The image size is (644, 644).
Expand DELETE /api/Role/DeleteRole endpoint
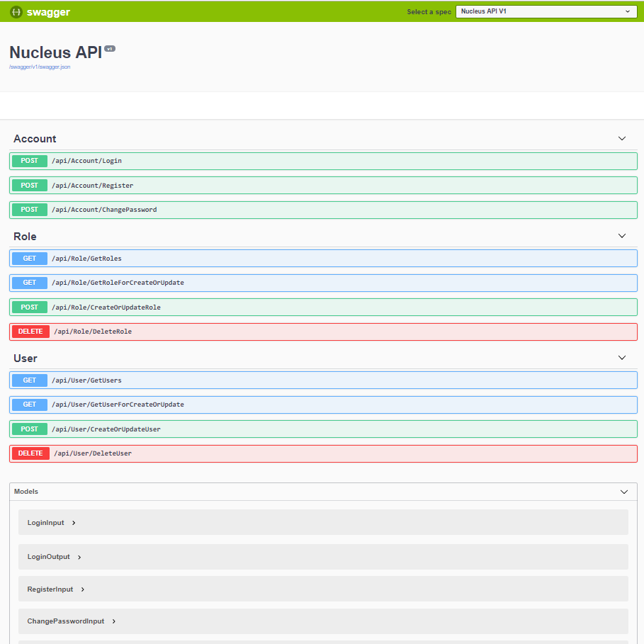323,332
